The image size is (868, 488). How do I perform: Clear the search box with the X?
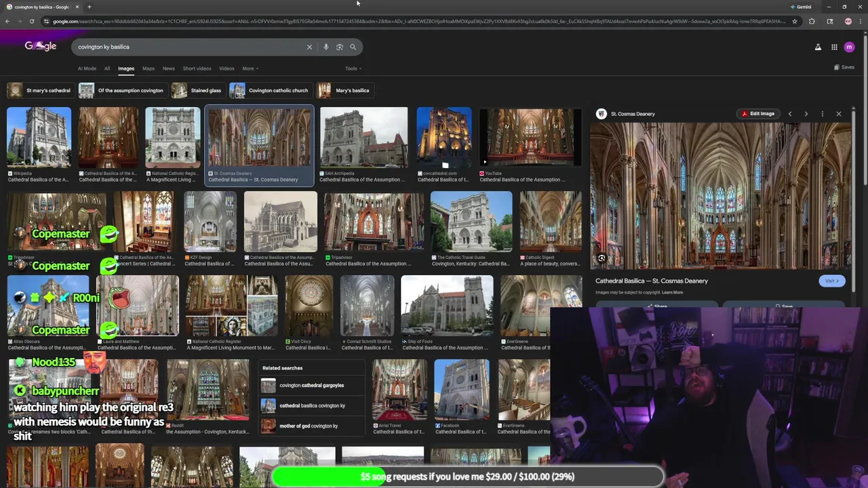309,47
